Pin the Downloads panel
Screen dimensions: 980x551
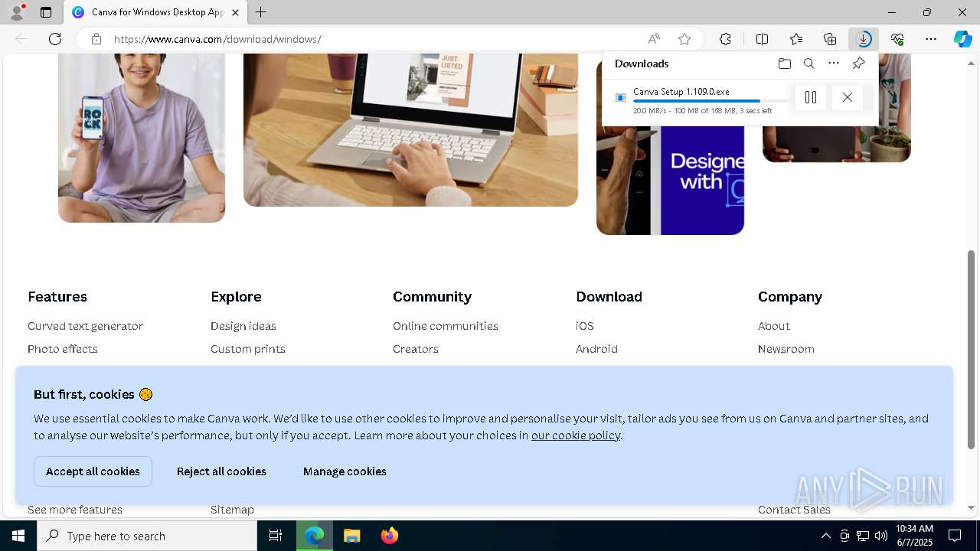(858, 64)
